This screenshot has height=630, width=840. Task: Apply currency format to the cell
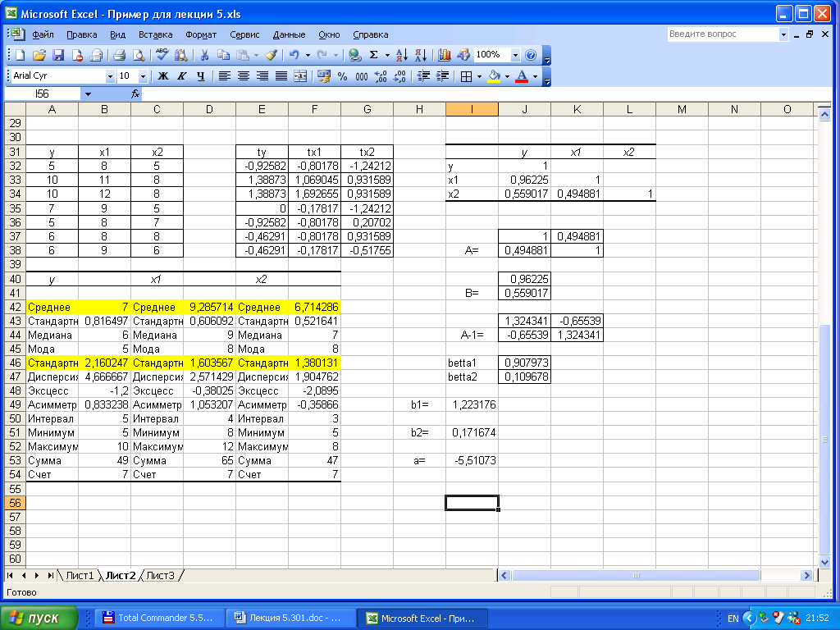(x=323, y=76)
